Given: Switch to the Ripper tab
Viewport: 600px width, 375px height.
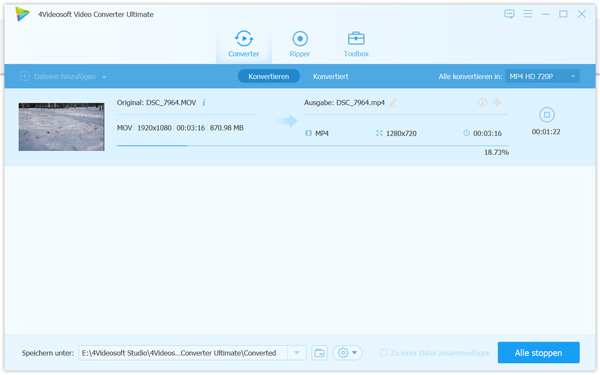Looking at the screenshot, I should [x=300, y=44].
